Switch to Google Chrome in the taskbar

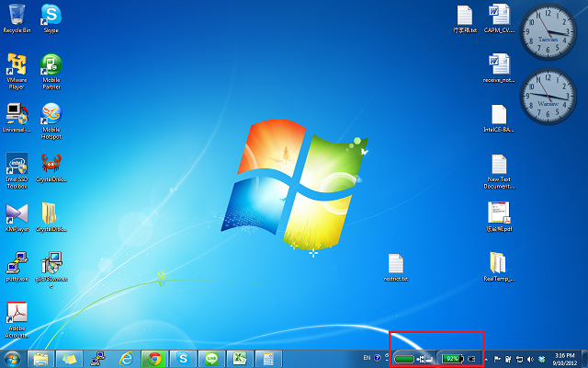(x=154, y=359)
